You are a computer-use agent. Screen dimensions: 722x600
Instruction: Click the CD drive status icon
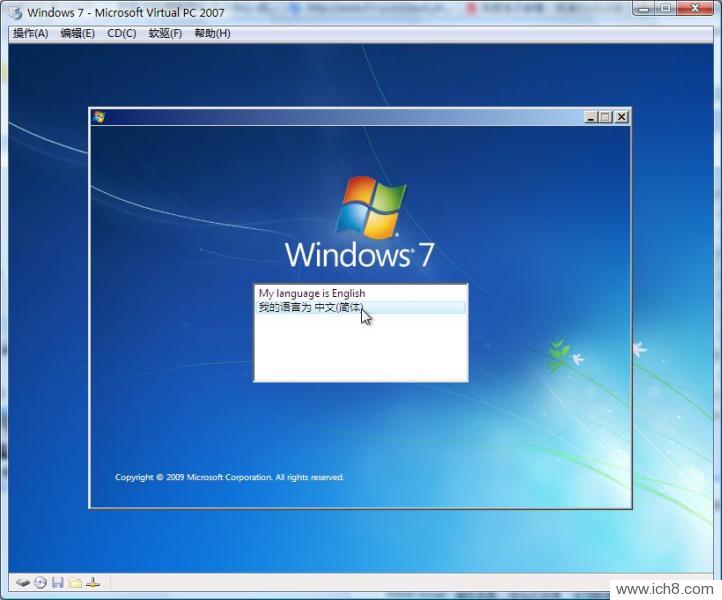point(40,582)
